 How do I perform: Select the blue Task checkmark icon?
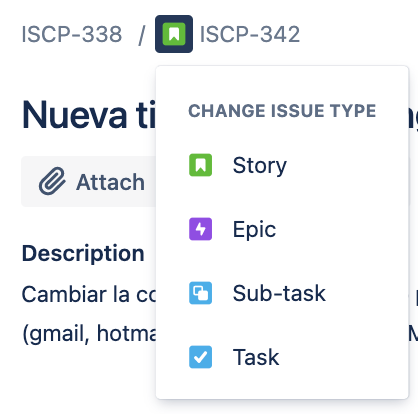(200, 357)
